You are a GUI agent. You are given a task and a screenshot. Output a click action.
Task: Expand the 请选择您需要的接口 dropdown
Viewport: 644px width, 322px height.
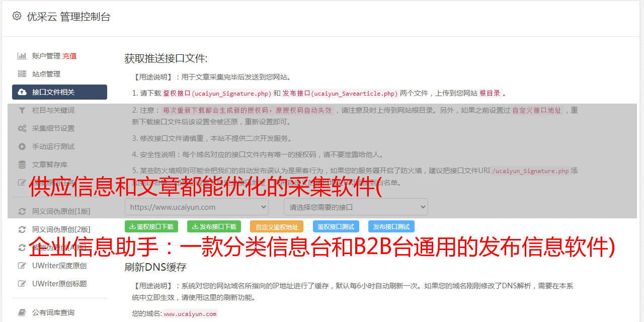(356, 207)
